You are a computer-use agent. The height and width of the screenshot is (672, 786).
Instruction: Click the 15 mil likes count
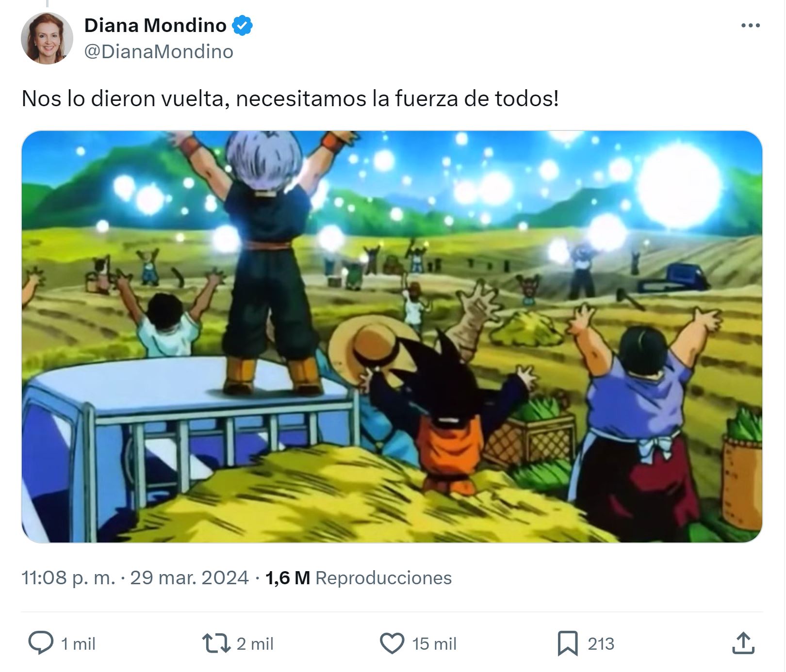[434, 644]
